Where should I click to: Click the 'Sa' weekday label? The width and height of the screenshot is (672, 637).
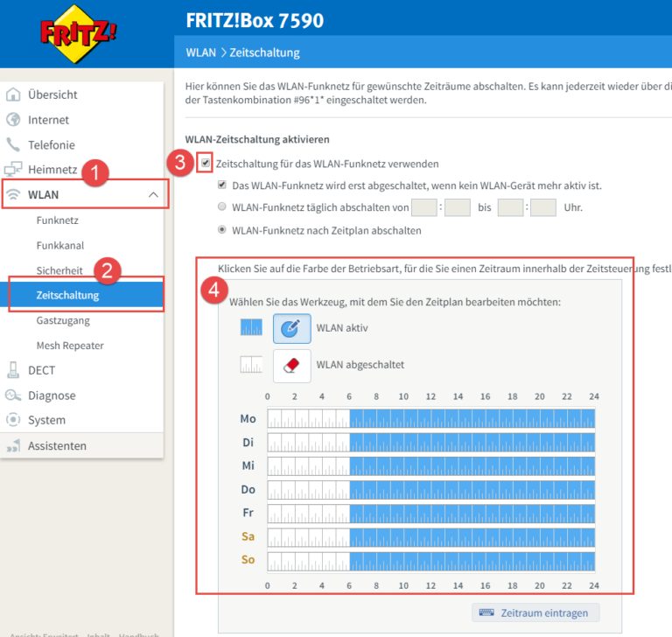pyautogui.click(x=248, y=536)
